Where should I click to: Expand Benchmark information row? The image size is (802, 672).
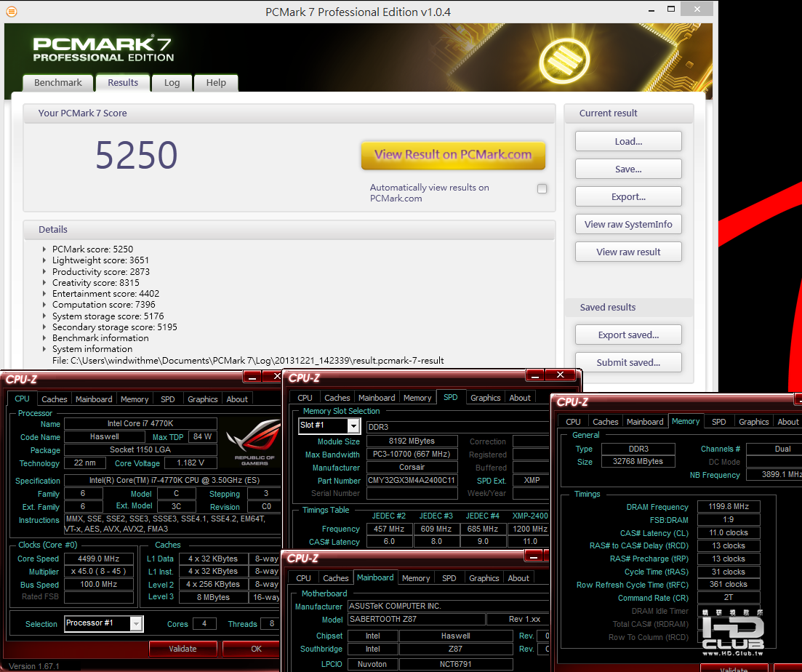(44, 339)
